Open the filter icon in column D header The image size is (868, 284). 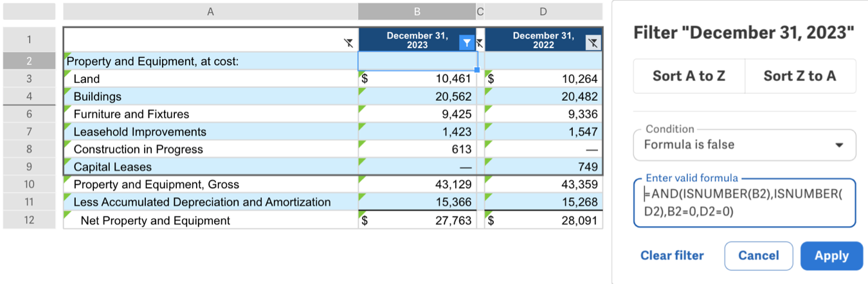pyautogui.click(x=593, y=43)
